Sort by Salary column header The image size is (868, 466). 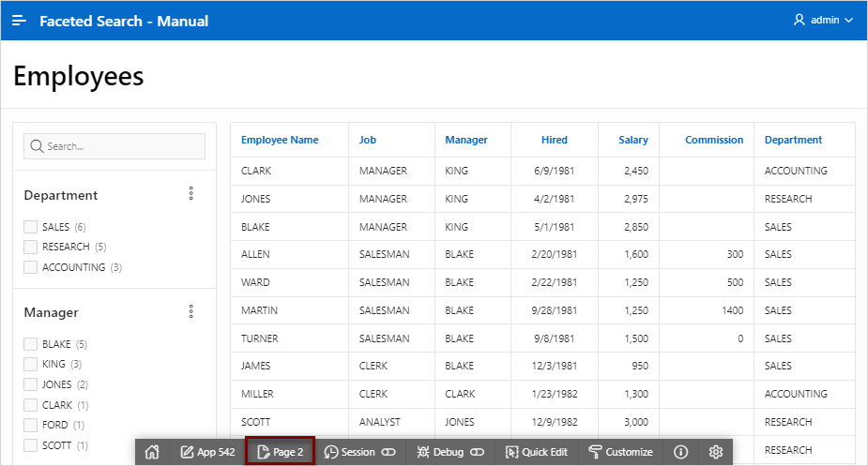coord(633,140)
